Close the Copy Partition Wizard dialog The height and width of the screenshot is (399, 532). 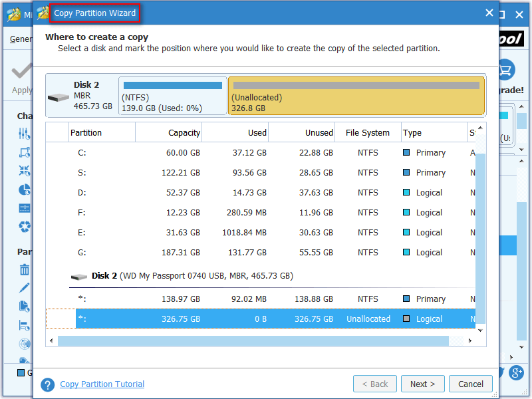pyautogui.click(x=489, y=13)
